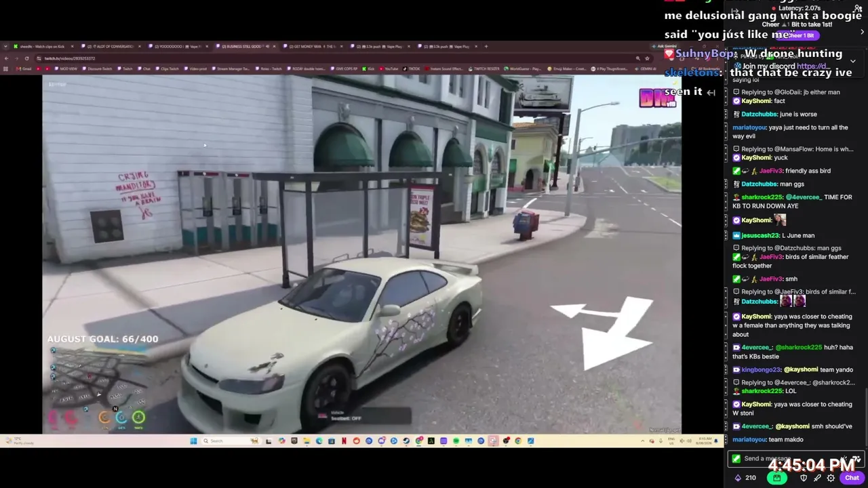Click the Windows taskbar Search box
Screen dimensions: 868x488
231,441
